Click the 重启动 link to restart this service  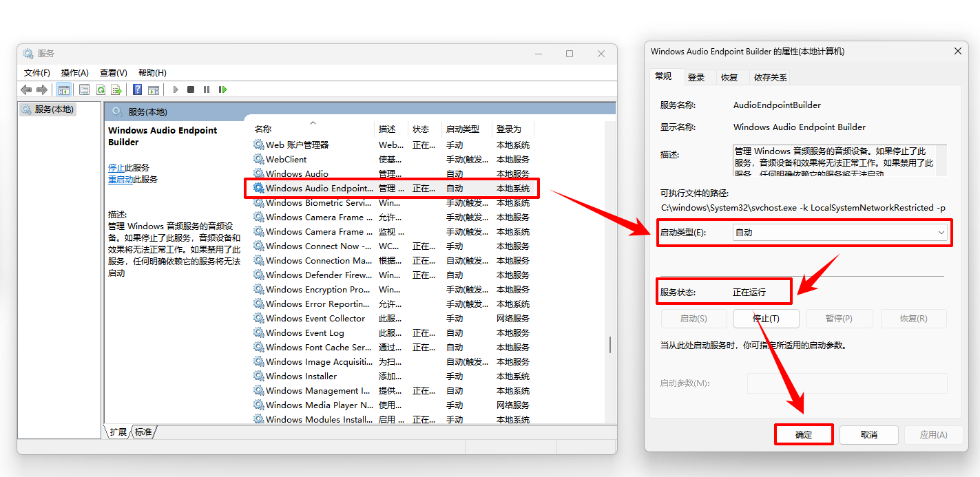click(x=121, y=179)
